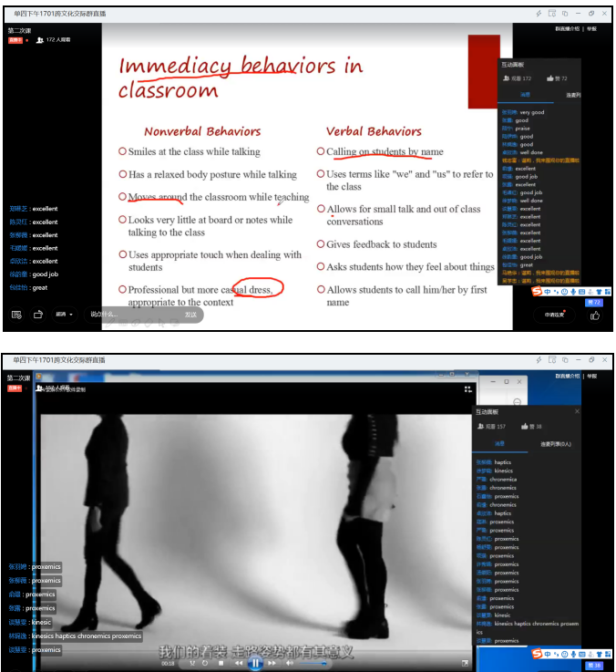
Task: Click the 'great' comment in top-left overlay
Action: pyautogui.click(x=28, y=287)
